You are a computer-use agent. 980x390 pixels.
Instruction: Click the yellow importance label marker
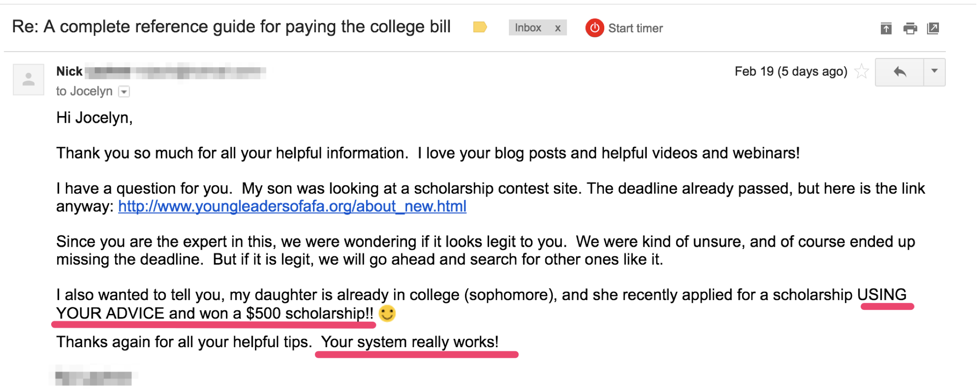pyautogui.click(x=480, y=27)
